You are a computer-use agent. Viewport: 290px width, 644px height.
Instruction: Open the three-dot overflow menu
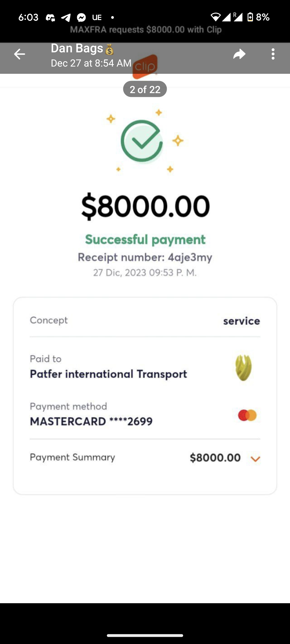(x=273, y=54)
